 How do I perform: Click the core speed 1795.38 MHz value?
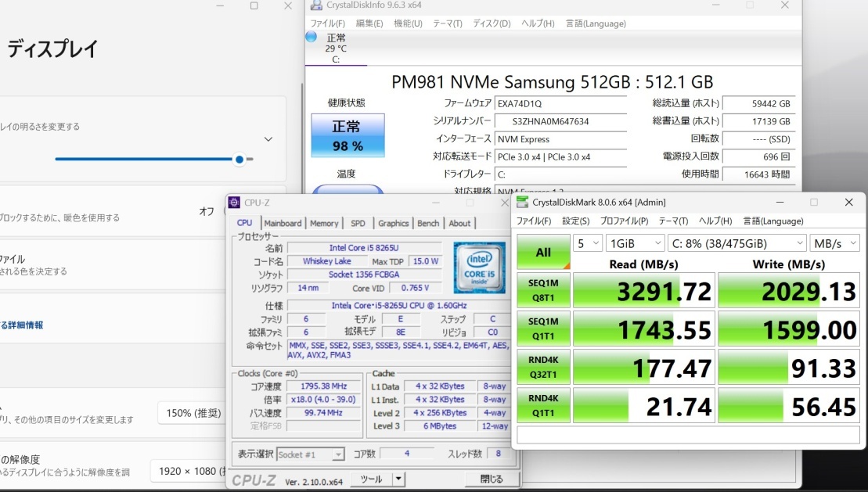tap(324, 386)
